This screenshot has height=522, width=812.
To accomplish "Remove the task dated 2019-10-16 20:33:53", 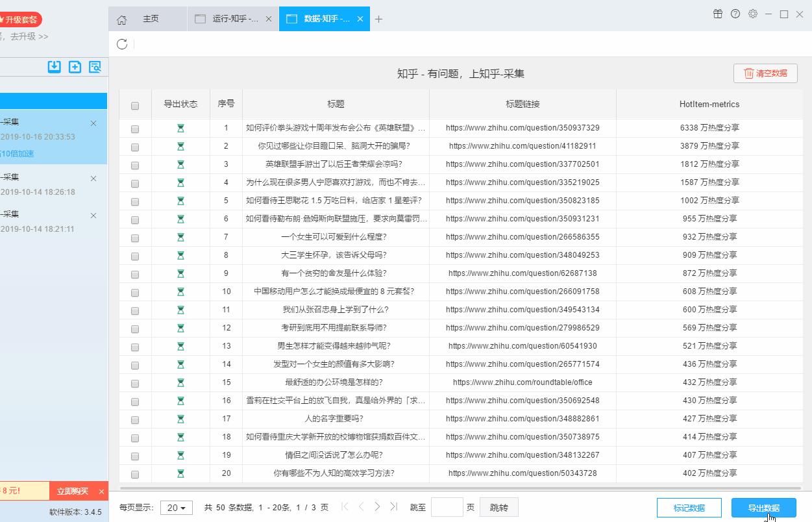I will [93, 123].
